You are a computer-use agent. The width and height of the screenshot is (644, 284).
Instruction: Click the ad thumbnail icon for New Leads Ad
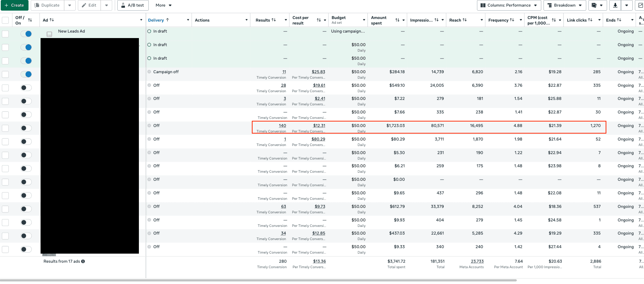(49, 34)
